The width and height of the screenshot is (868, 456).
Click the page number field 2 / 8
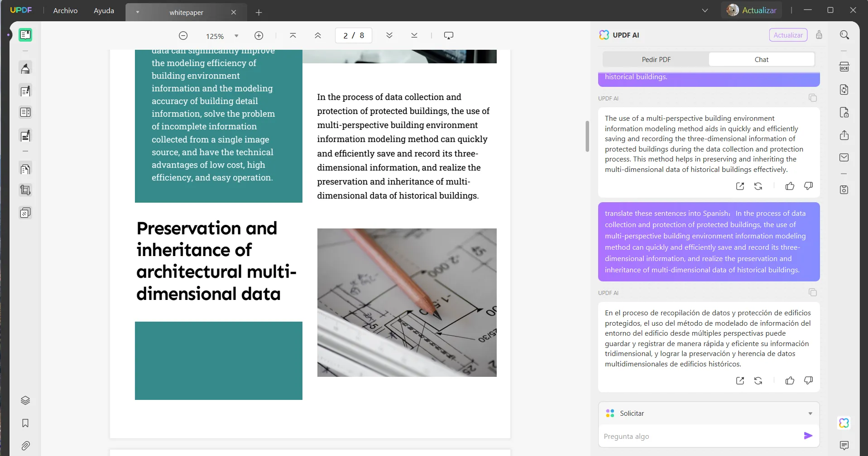pyautogui.click(x=354, y=35)
